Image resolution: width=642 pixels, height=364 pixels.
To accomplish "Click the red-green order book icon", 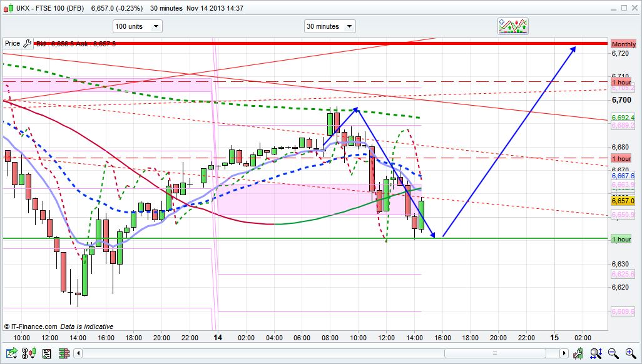I will click(x=63, y=353).
